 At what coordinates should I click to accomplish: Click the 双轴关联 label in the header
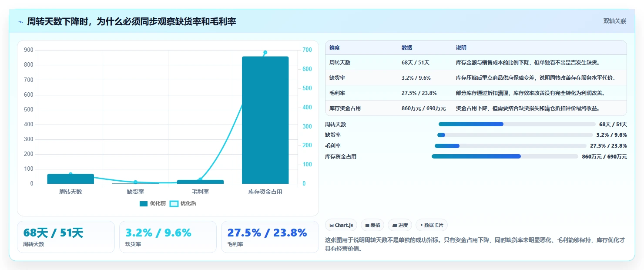(614, 21)
